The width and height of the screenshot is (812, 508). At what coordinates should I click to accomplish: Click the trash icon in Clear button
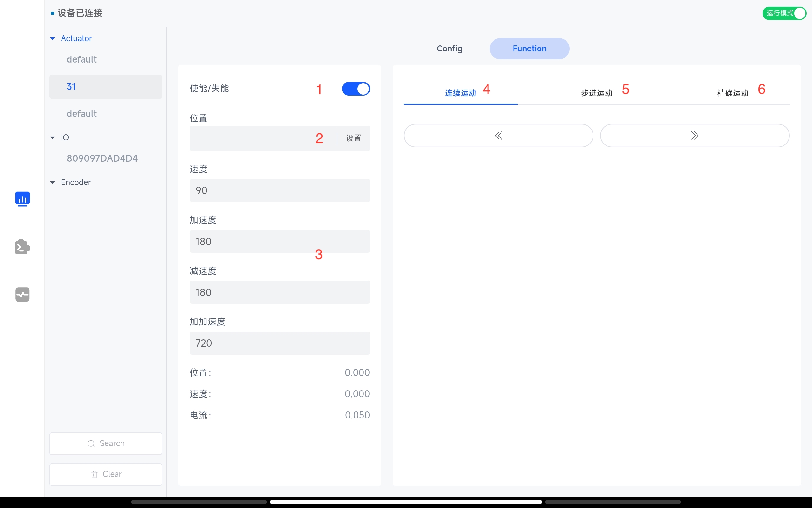94,474
